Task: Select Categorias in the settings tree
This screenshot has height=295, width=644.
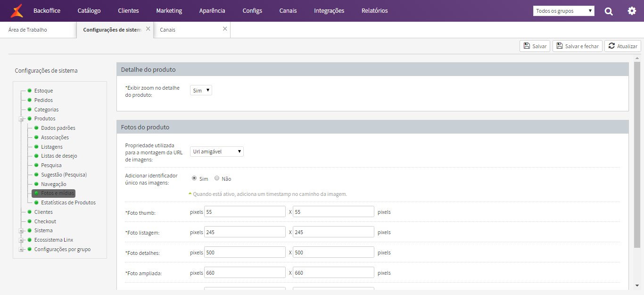Action: (x=46, y=110)
